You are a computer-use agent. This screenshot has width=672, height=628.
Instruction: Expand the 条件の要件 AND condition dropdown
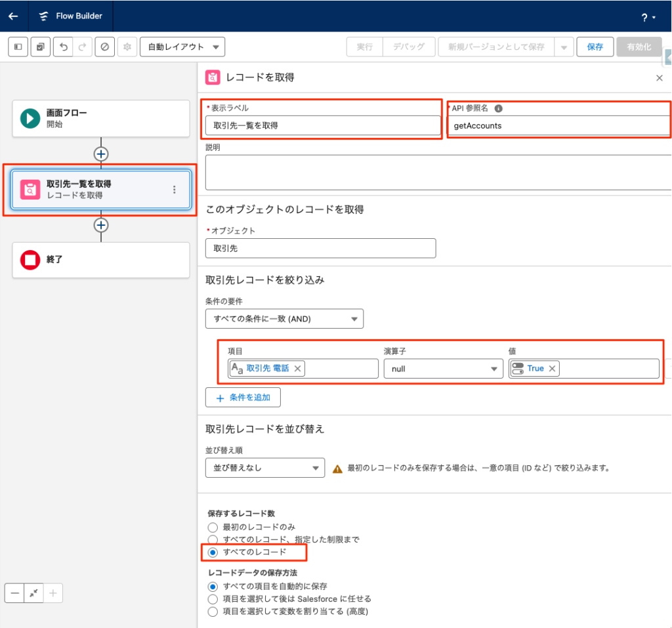(284, 319)
